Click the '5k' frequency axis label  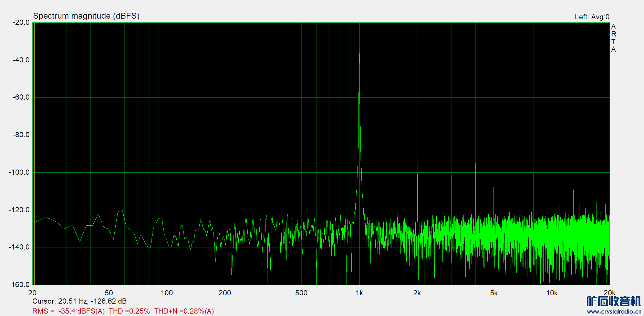494,293
